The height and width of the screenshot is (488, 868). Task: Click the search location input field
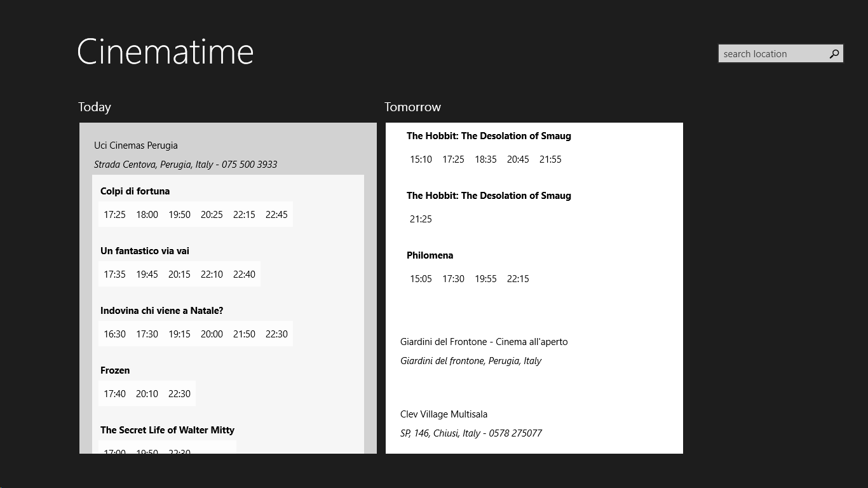771,54
